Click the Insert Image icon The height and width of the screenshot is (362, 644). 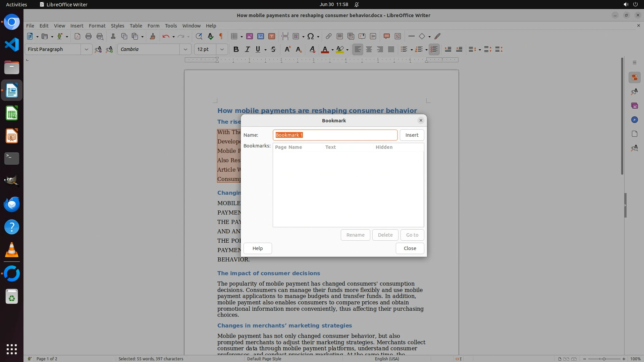[249, 37]
